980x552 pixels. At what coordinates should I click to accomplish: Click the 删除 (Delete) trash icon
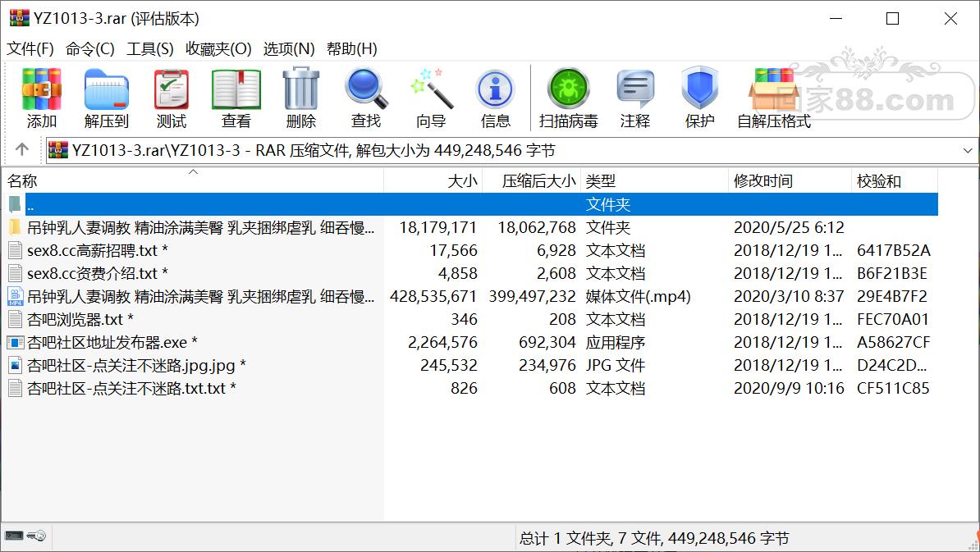(x=301, y=98)
